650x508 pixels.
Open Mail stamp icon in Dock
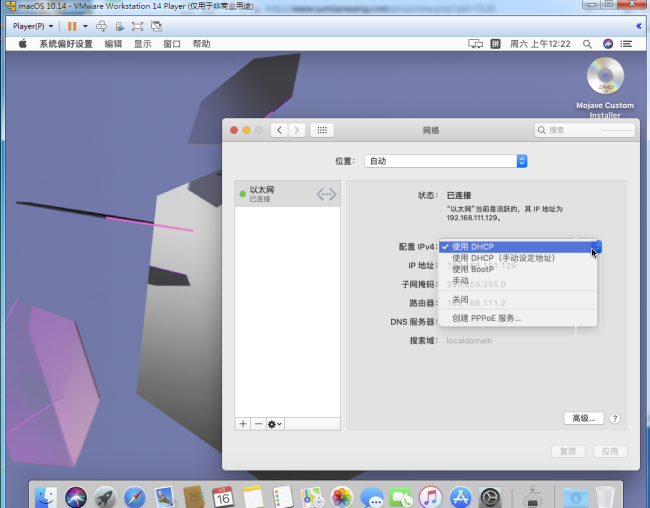pos(165,497)
